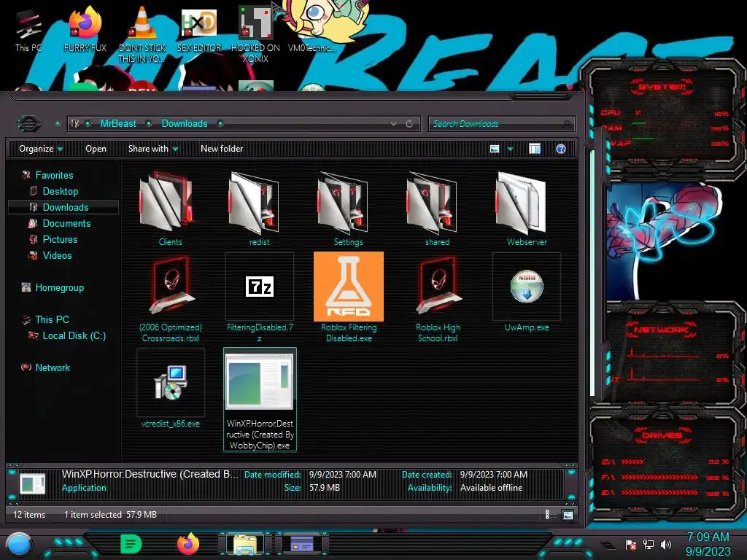
Task: Click Open in the toolbar
Action: point(96,149)
